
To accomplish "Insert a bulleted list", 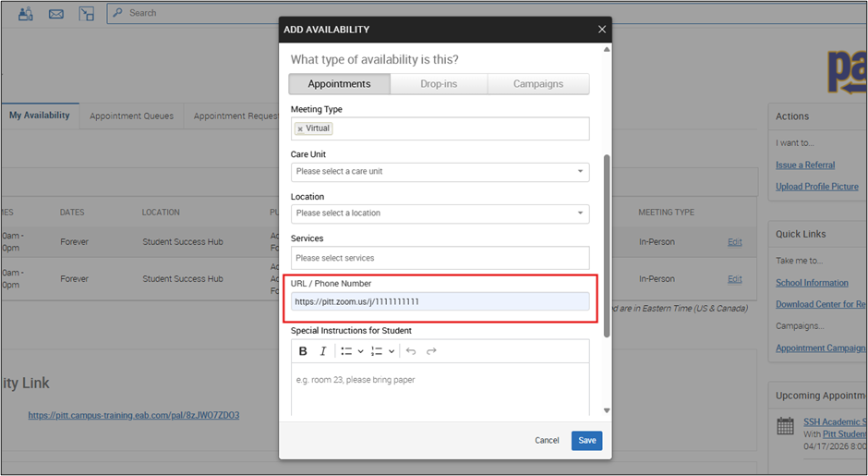I will 346,351.
